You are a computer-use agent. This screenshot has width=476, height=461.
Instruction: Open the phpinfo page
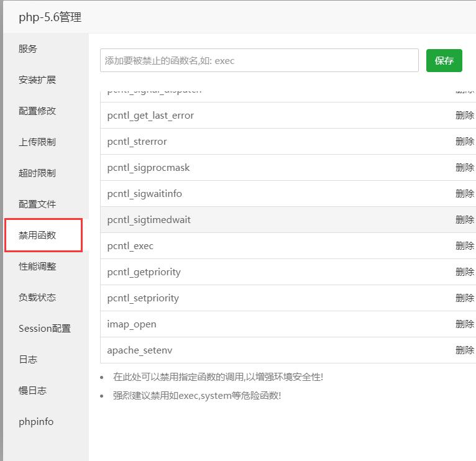(36, 422)
